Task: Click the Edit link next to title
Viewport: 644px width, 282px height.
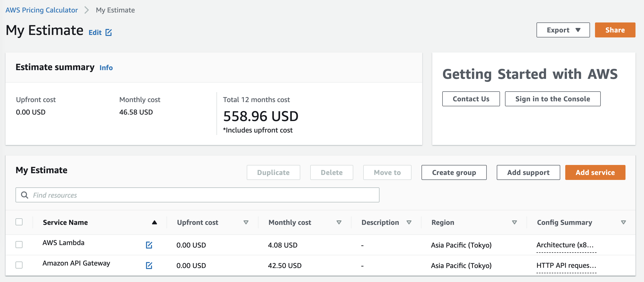Action: click(x=95, y=32)
